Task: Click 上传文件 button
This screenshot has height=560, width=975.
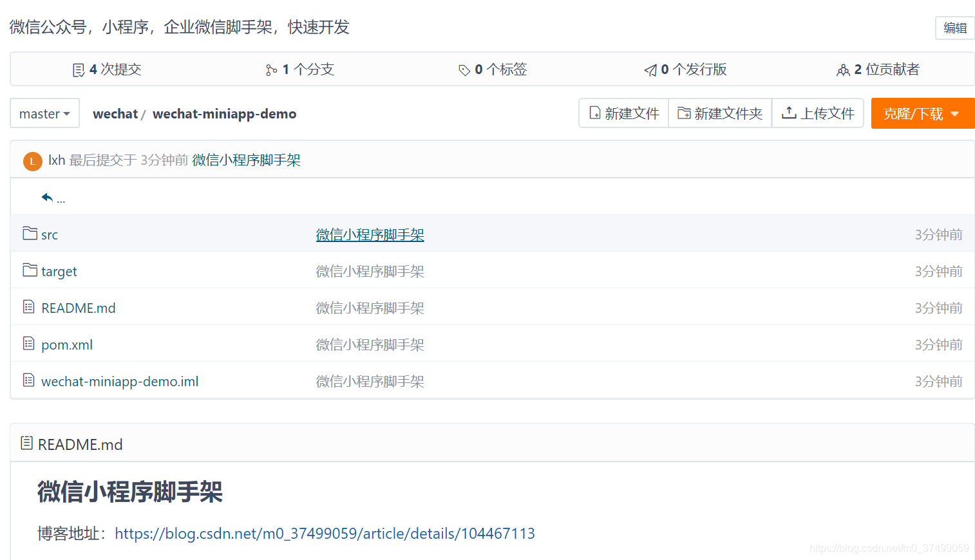Action: [x=818, y=113]
